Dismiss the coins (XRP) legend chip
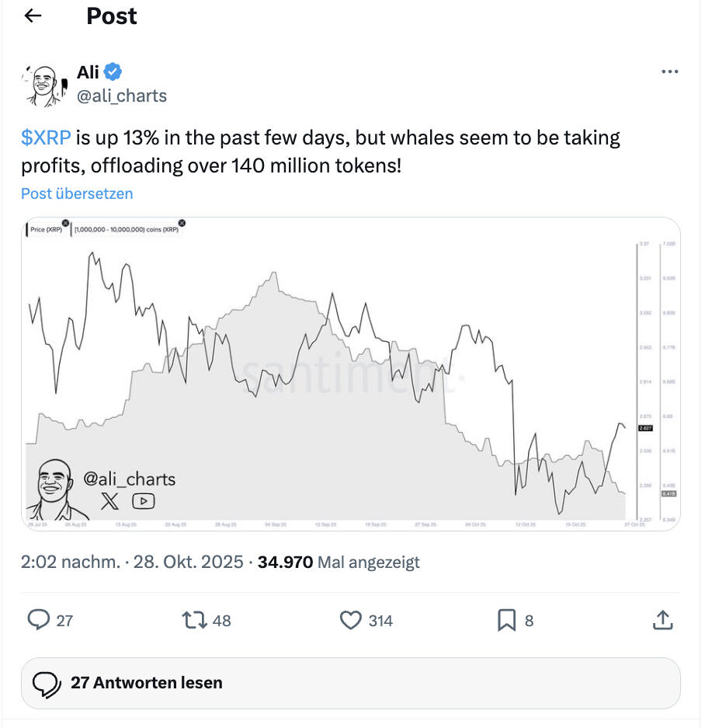This screenshot has width=705, height=728. point(181,224)
